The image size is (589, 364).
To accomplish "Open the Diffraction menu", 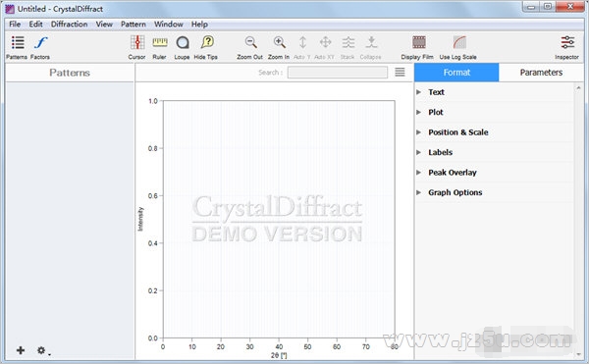I will [x=69, y=25].
